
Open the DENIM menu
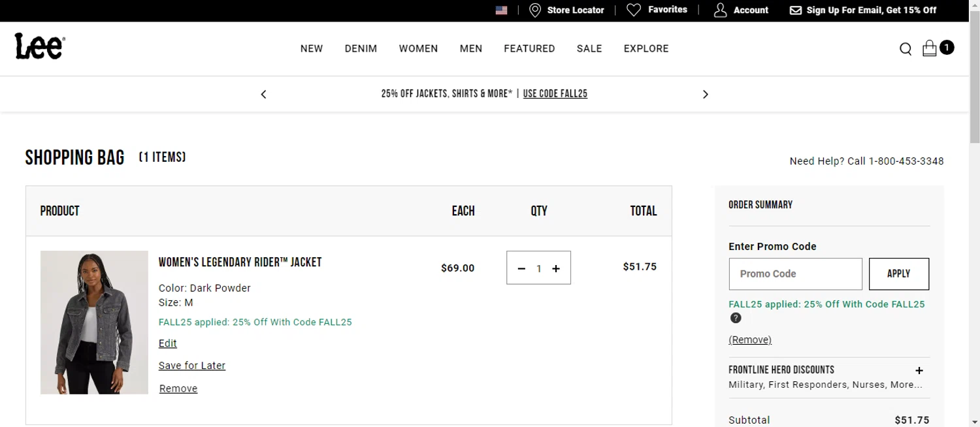point(361,49)
